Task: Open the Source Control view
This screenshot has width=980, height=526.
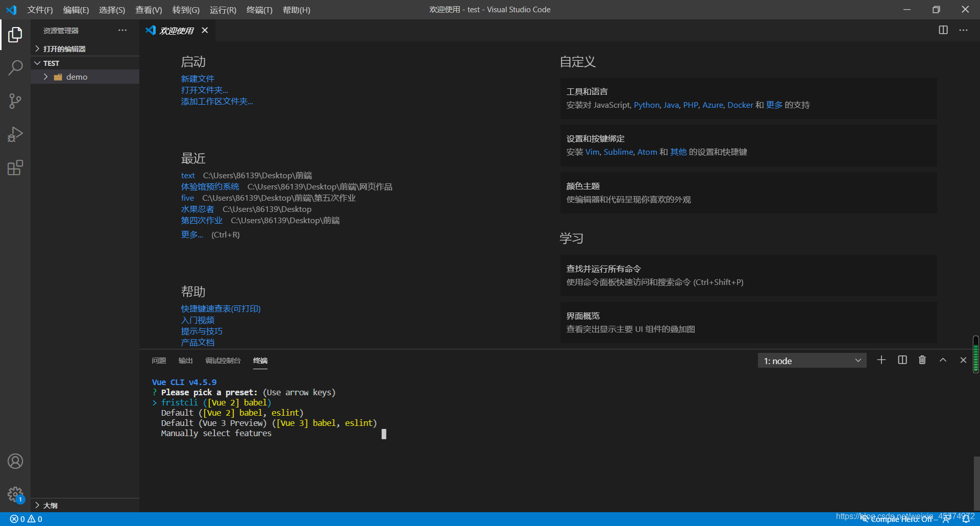Action: point(15,101)
